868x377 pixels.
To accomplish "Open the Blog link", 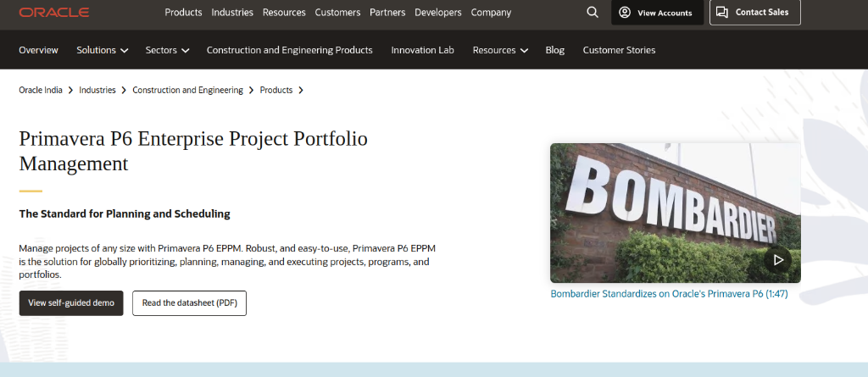I will (554, 50).
